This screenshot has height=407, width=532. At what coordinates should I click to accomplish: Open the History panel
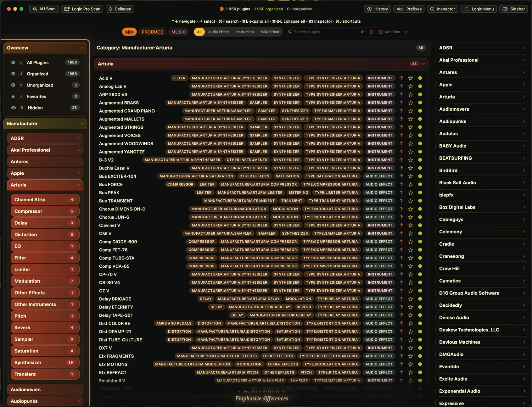point(378,9)
